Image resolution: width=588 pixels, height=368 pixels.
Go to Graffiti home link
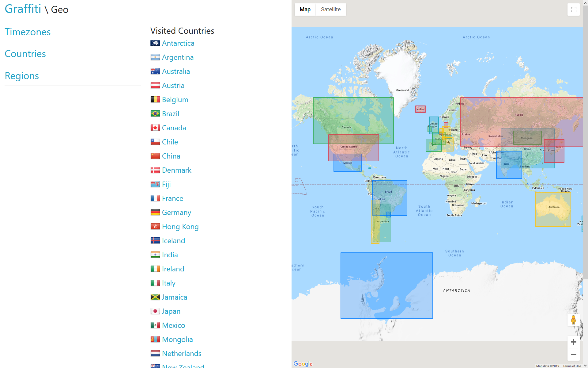(x=23, y=9)
